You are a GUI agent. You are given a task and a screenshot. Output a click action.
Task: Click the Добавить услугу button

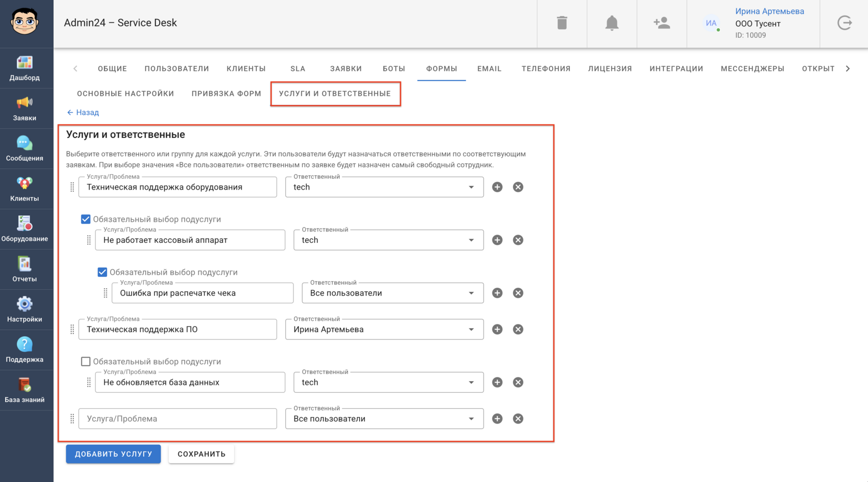pyautogui.click(x=113, y=454)
